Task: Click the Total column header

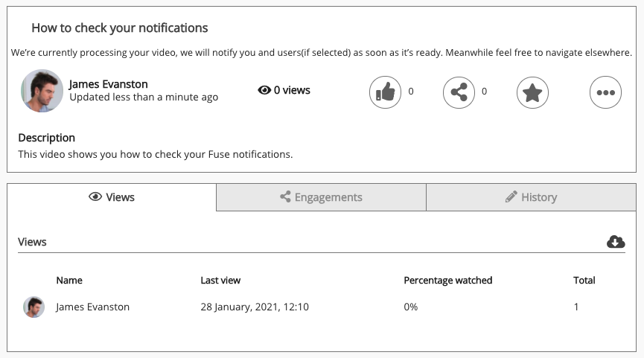Action: point(584,281)
